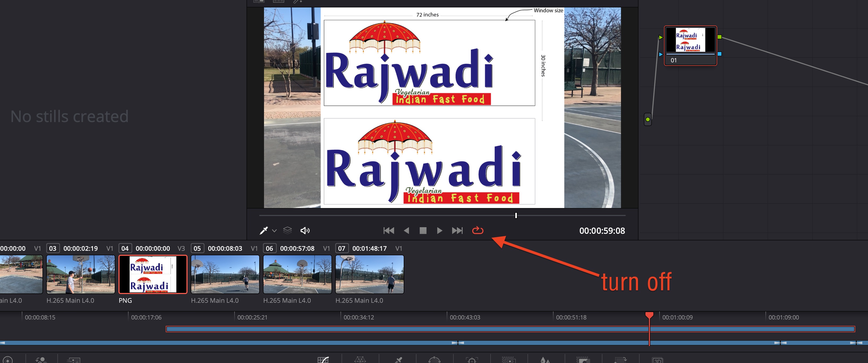Click the clip number badge 04
This screenshot has height=363, width=868.
(125, 249)
